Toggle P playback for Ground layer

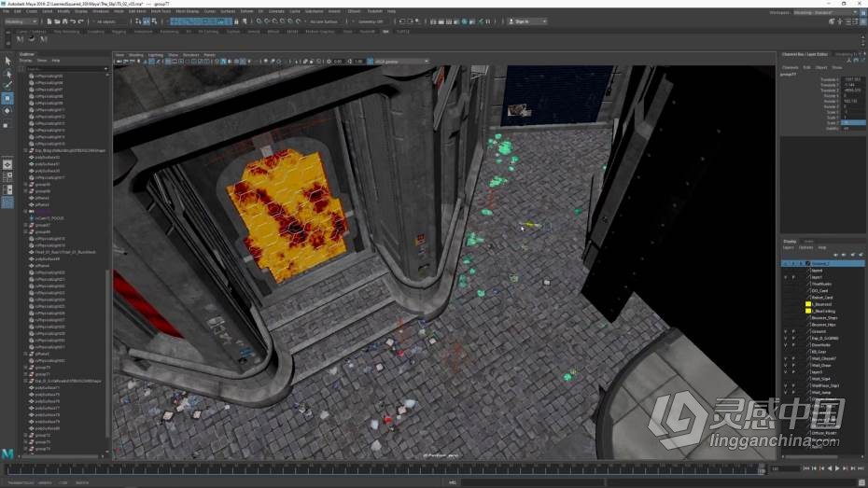tap(793, 331)
